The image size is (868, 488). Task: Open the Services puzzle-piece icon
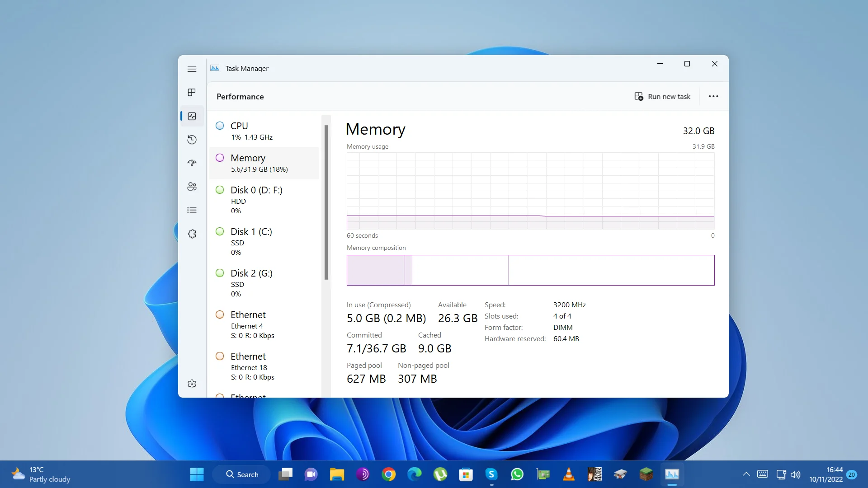click(x=192, y=234)
